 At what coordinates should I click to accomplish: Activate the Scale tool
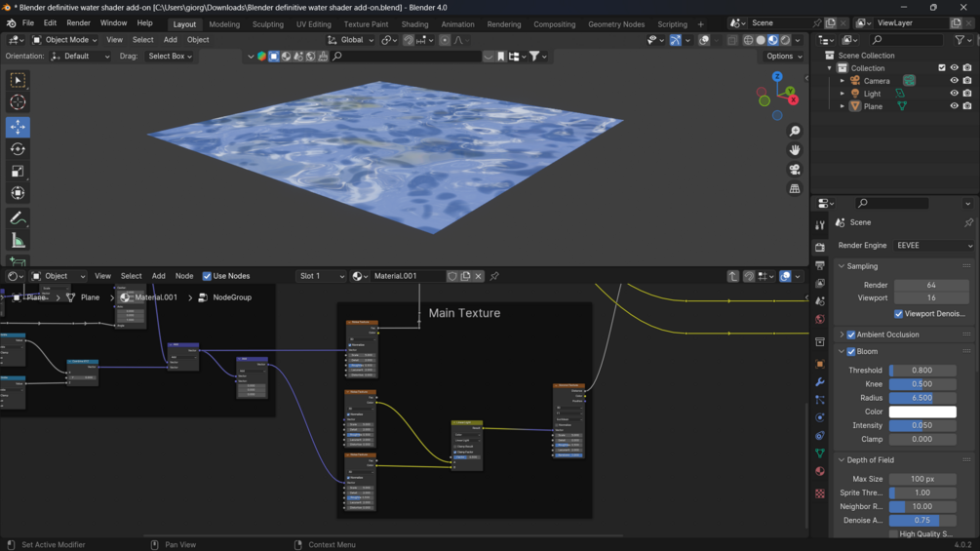pyautogui.click(x=18, y=172)
